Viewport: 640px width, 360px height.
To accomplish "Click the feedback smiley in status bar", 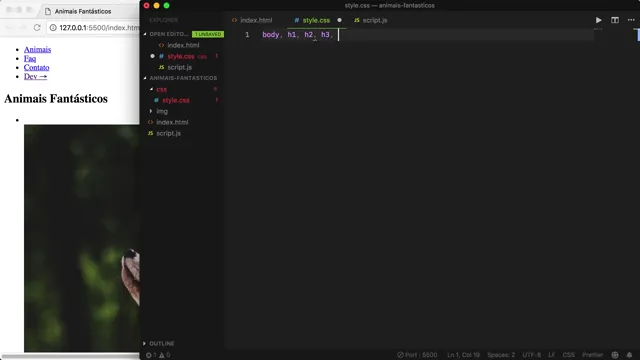I will [615, 355].
